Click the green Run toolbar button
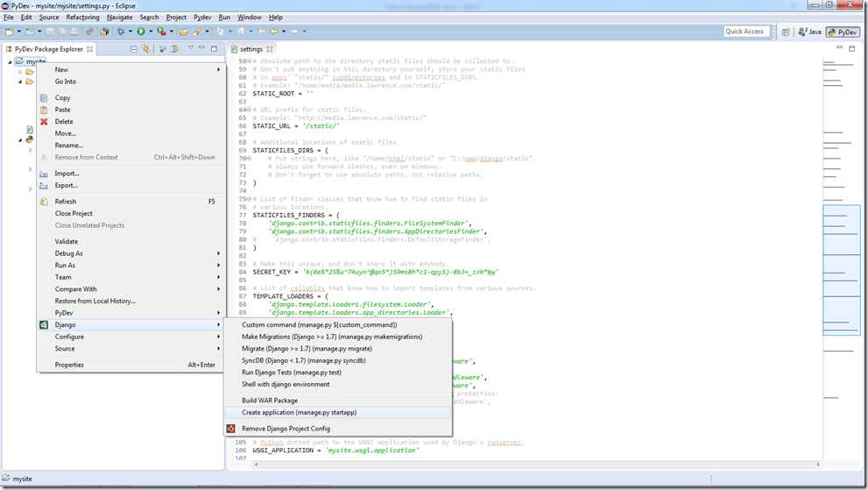 click(141, 32)
